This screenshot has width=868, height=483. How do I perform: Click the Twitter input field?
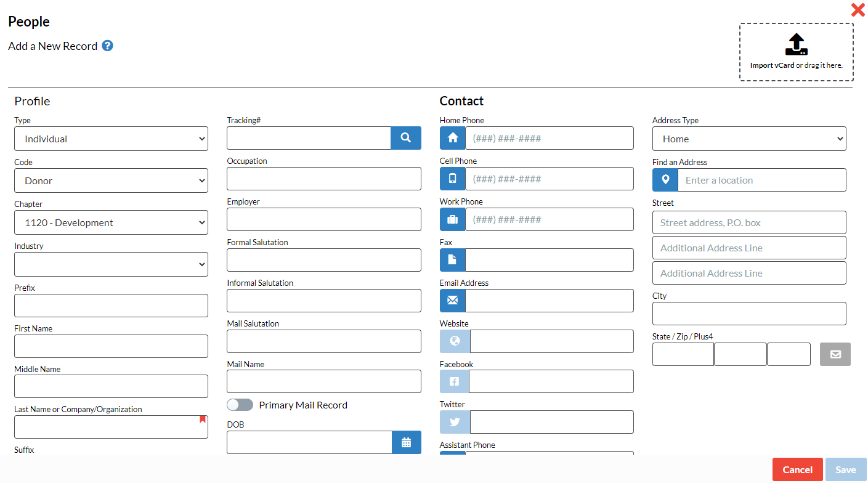[552, 422]
